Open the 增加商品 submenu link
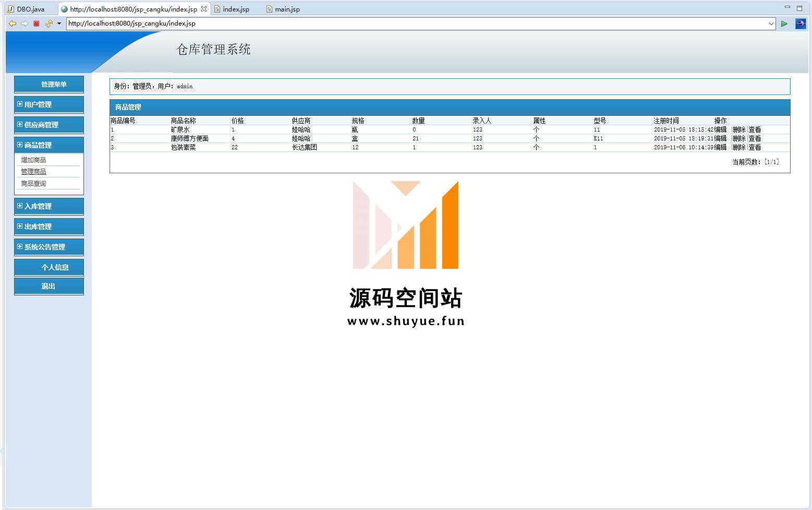The width and height of the screenshot is (812, 510). 33,160
